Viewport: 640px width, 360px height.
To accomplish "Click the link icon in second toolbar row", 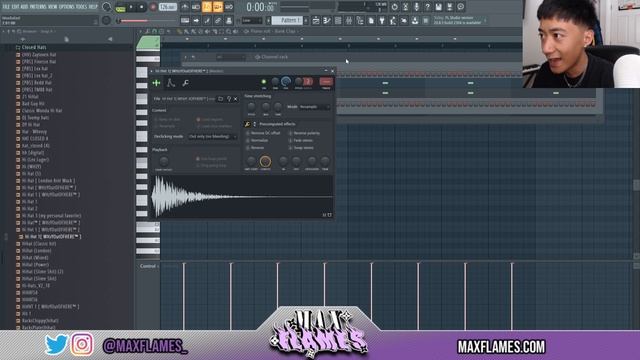I will [x=218, y=20].
